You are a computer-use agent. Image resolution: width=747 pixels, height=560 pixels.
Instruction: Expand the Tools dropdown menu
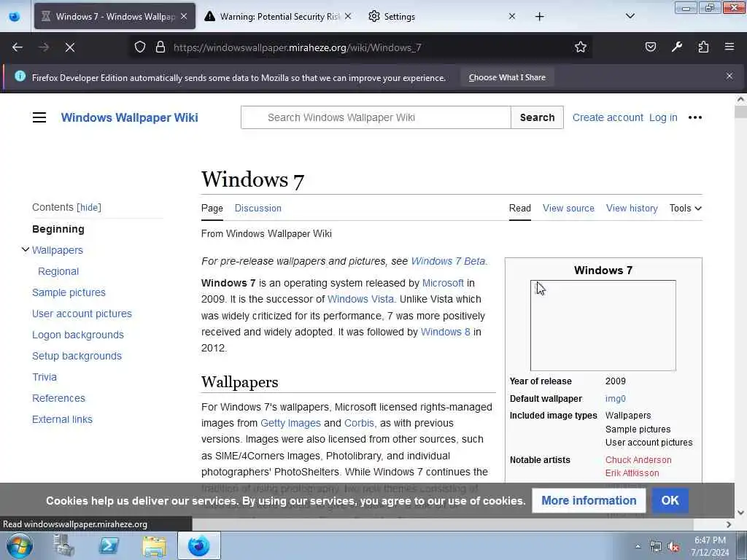click(x=685, y=208)
